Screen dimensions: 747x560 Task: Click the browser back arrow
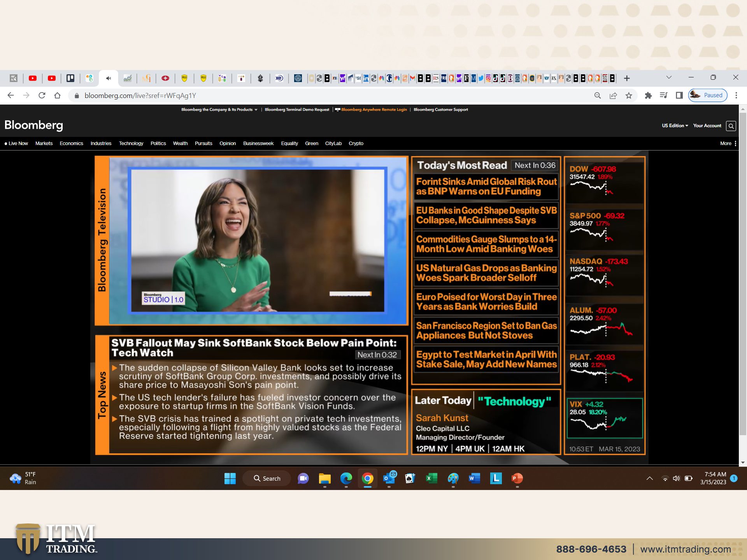[11, 95]
